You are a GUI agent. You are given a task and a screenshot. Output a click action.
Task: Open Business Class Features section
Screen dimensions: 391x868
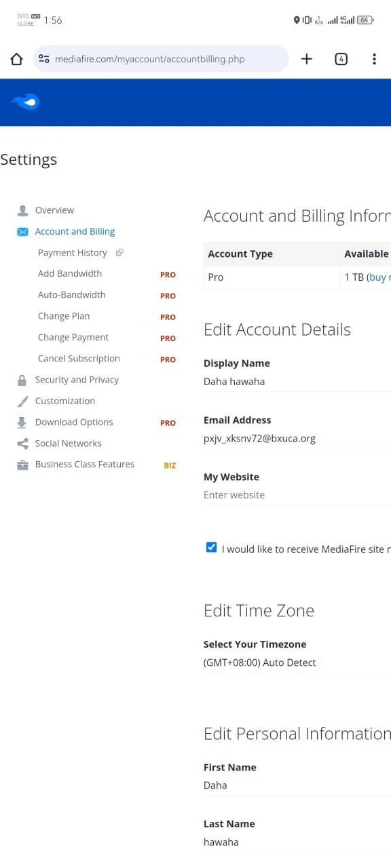85,465
